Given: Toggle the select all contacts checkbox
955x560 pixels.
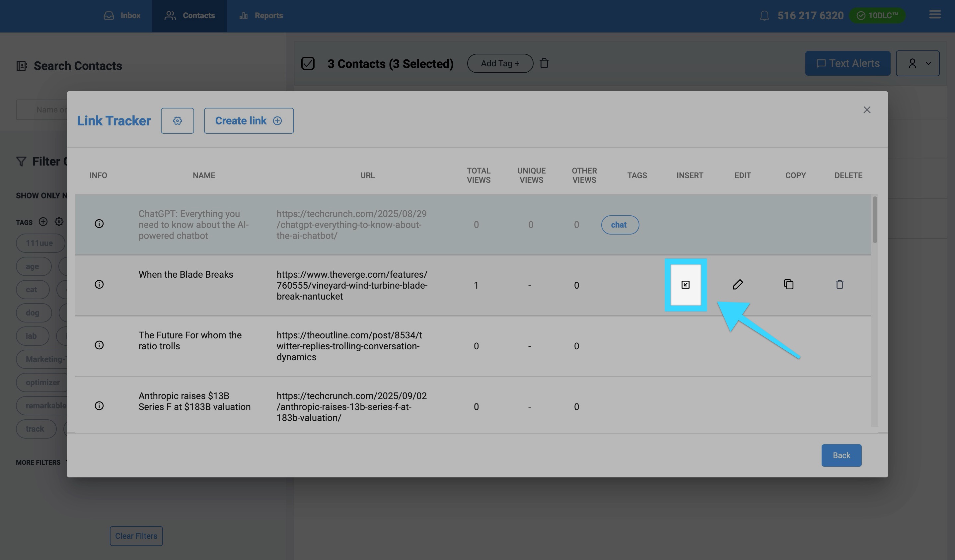Looking at the screenshot, I should point(308,63).
